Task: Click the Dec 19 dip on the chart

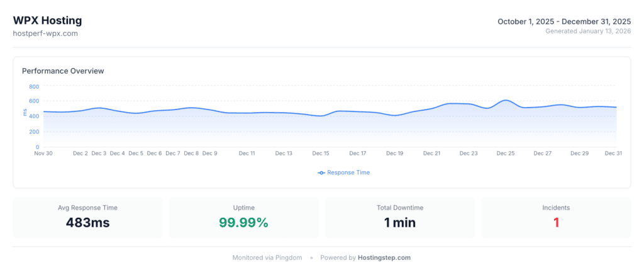Action: pos(395,115)
